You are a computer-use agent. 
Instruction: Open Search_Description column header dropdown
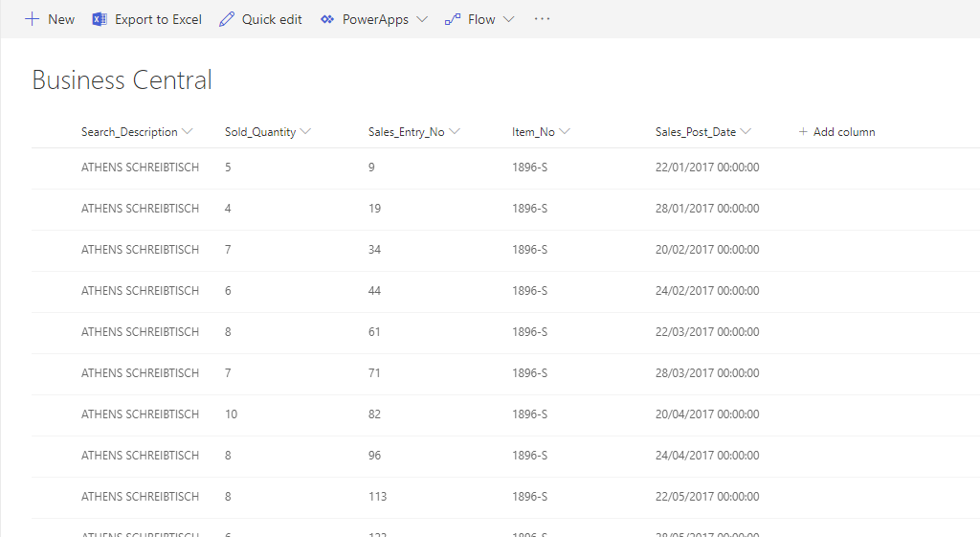click(x=188, y=132)
